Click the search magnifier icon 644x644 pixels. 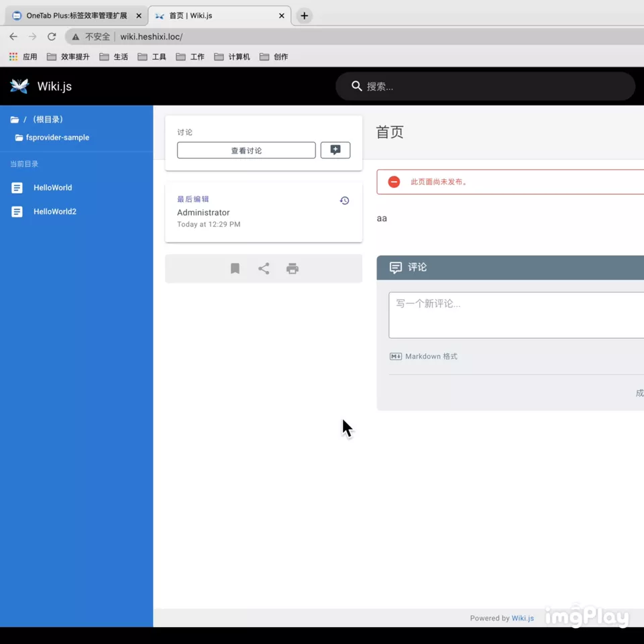click(x=356, y=86)
